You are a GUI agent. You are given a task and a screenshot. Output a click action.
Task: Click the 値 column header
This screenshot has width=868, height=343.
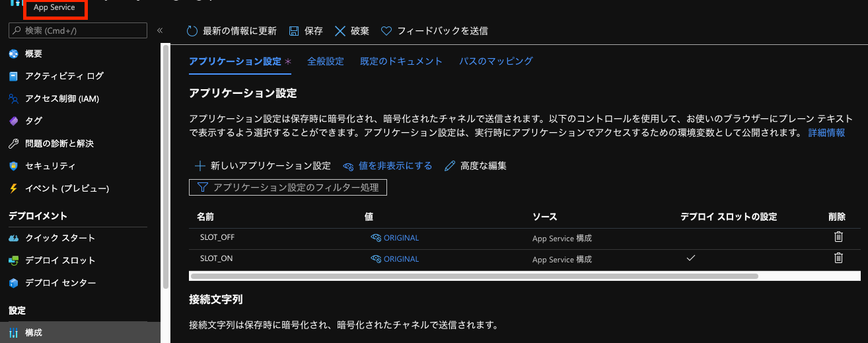coord(369,216)
